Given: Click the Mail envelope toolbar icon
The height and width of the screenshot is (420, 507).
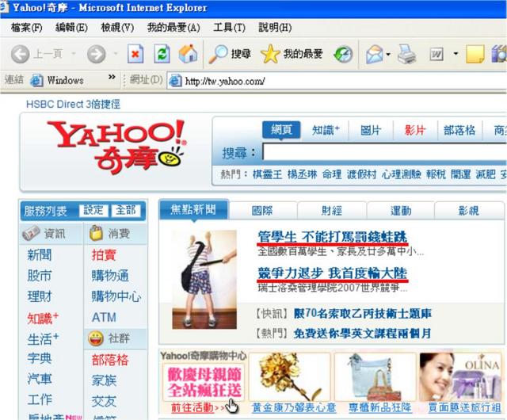Looking at the screenshot, I should [375, 54].
